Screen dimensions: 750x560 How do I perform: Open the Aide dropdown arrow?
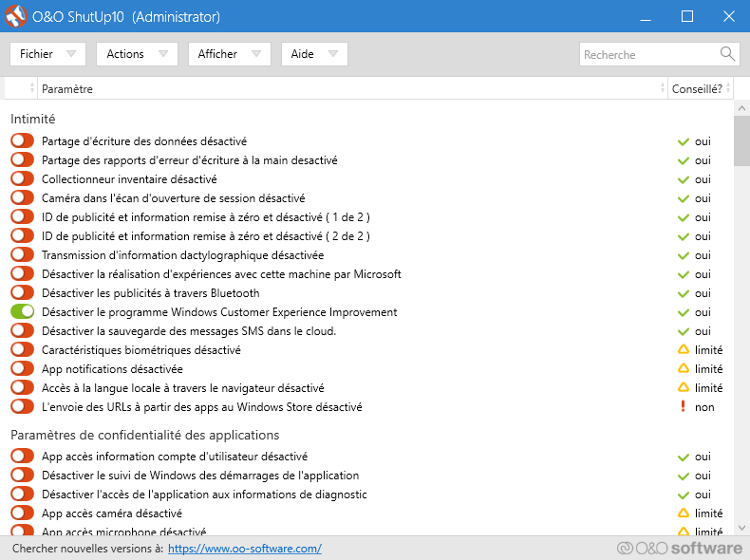click(x=333, y=54)
